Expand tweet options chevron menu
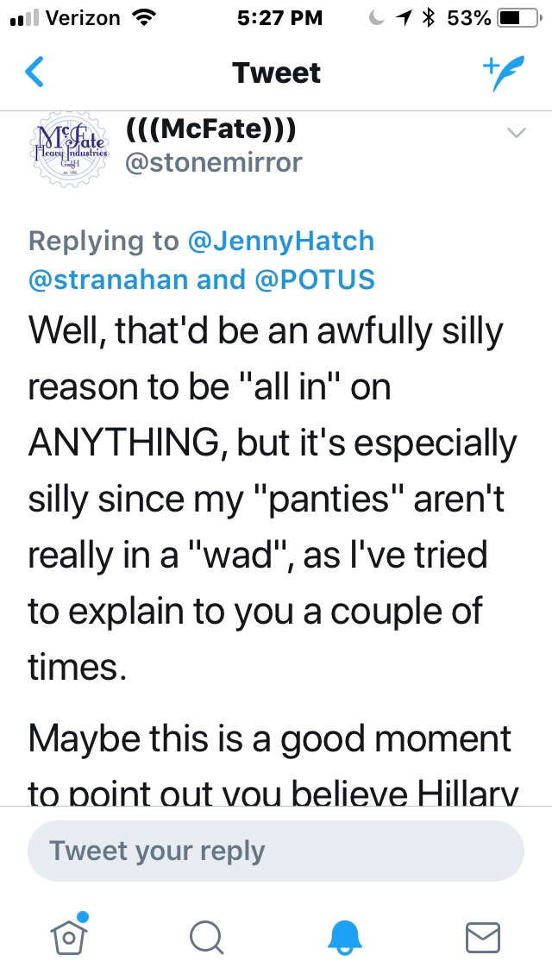The height and width of the screenshot is (980, 552). (x=516, y=132)
